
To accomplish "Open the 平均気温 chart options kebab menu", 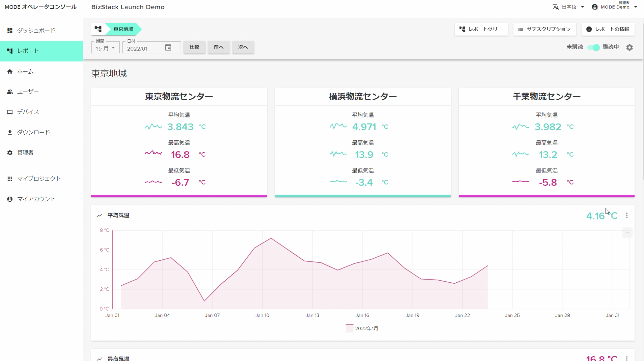I will [x=627, y=215].
